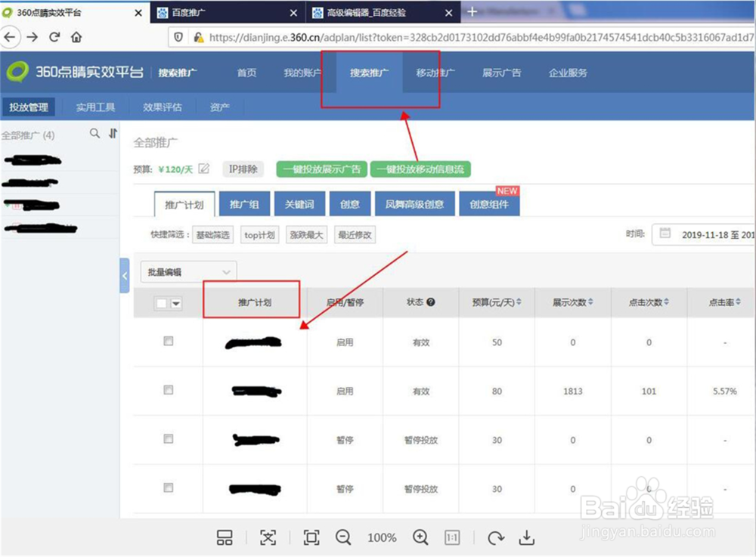Click the search magnifier above the plan list
The width and height of the screenshot is (756, 557).
tap(94, 134)
